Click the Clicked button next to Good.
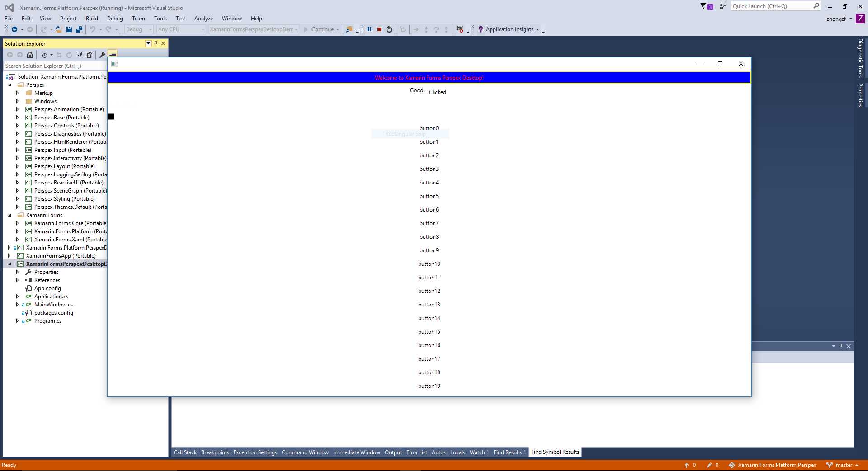 (x=437, y=92)
